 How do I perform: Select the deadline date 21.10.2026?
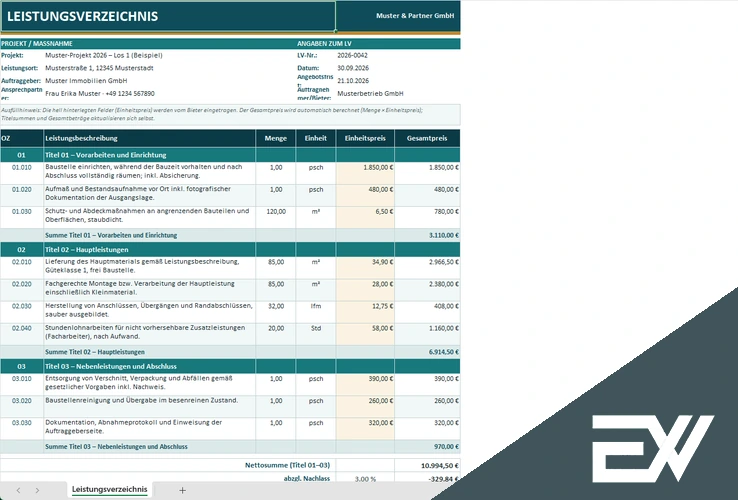(x=353, y=81)
